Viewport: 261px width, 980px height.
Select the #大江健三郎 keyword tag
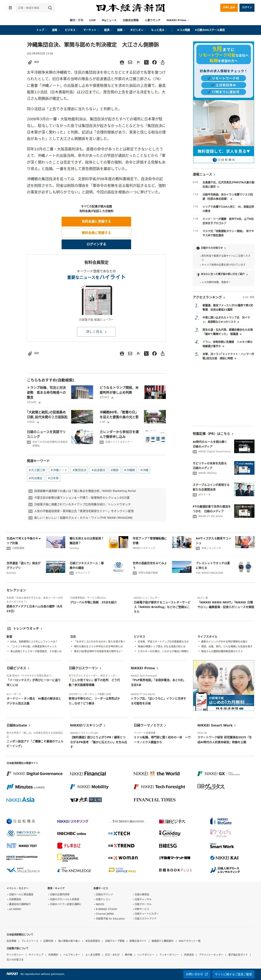tap(37, 470)
